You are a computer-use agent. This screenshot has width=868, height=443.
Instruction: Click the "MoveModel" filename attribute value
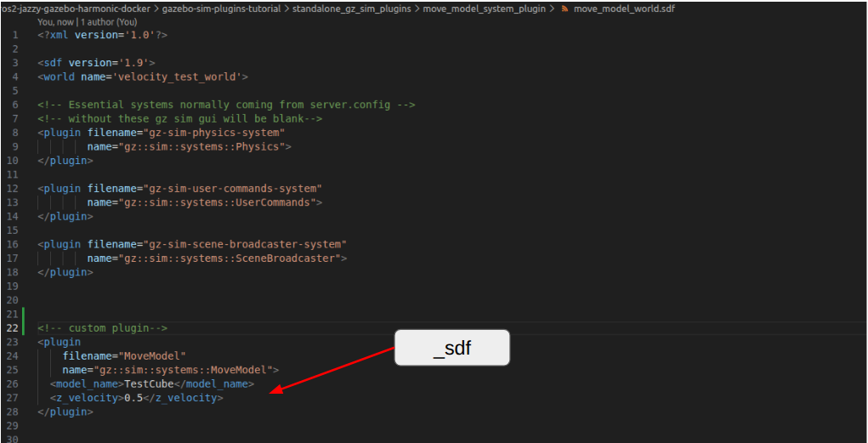coord(155,356)
